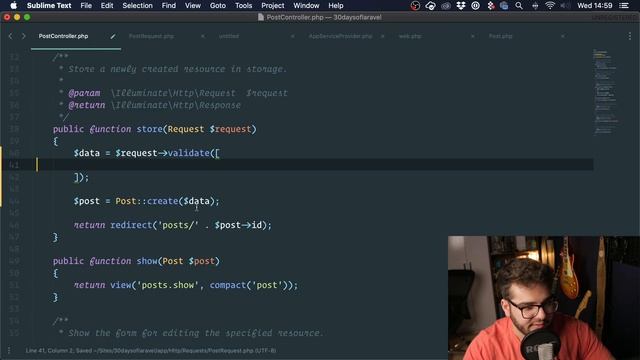Click the 'compact' function call

[228, 285]
